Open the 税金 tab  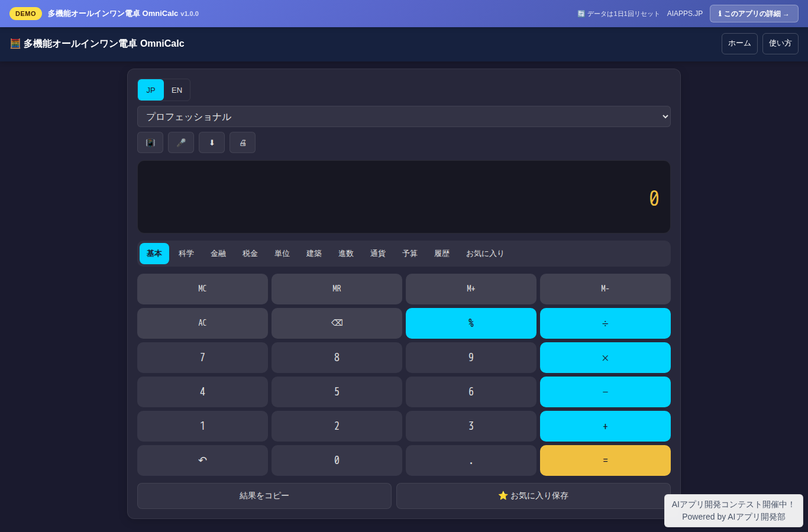(x=250, y=254)
